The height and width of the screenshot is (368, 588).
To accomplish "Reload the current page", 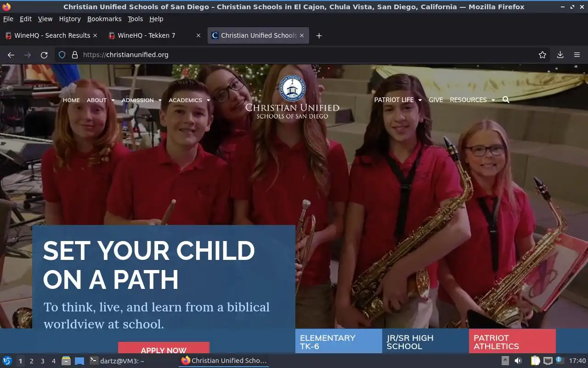I will [x=44, y=55].
